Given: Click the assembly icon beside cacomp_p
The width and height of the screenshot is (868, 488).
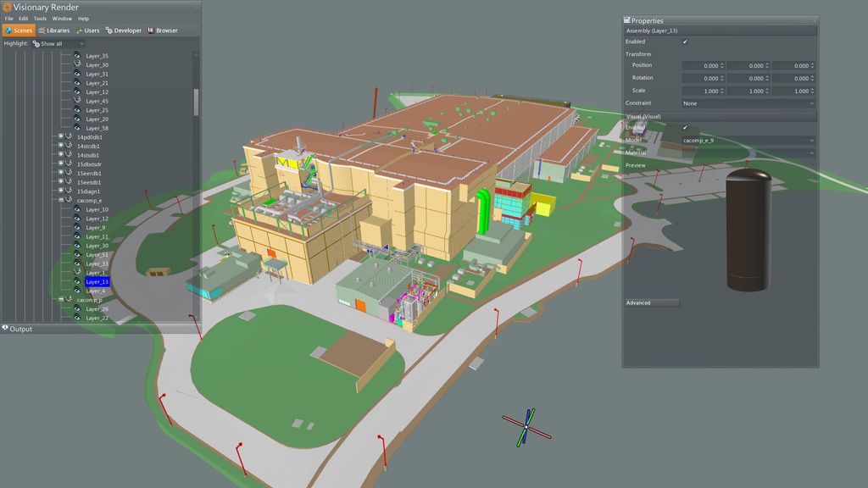Looking at the screenshot, I should coord(69,299).
